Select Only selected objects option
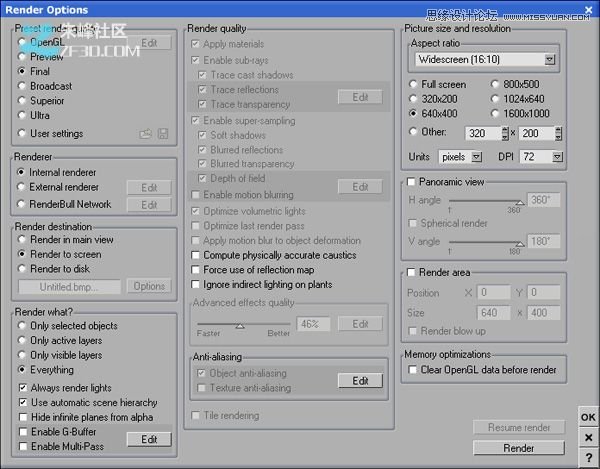The width and height of the screenshot is (600, 469). pyautogui.click(x=22, y=326)
